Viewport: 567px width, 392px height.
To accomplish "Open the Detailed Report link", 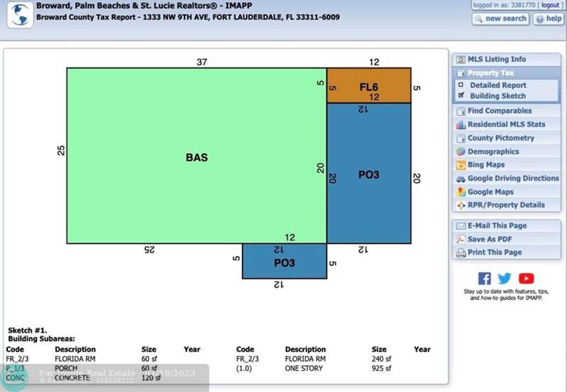I will click(498, 85).
